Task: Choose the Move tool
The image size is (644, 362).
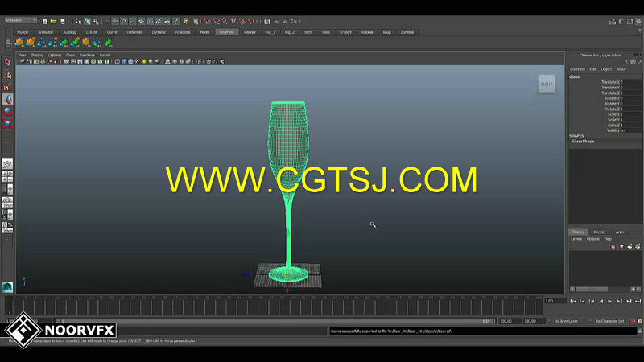Action: pyautogui.click(x=7, y=99)
